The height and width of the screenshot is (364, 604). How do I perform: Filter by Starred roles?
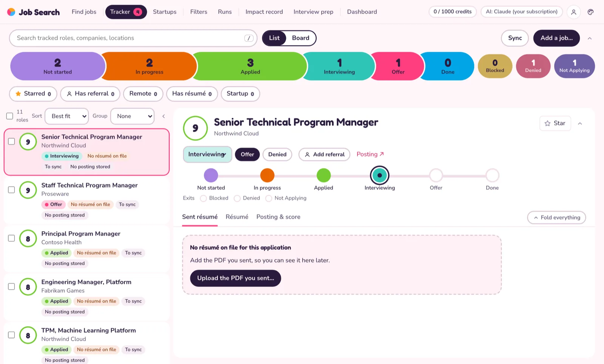pos(33,94)
